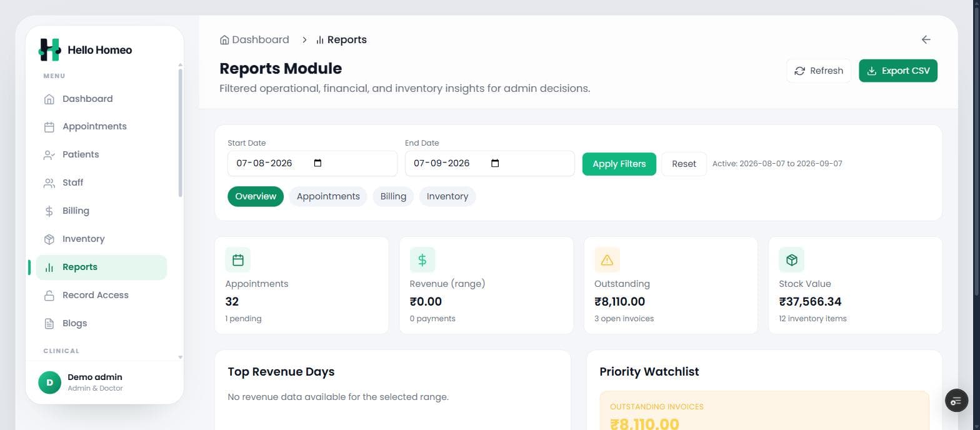Switch to the Appointments report tab
The width and height of the screenshot is (980, 430).
pos(328,196)
